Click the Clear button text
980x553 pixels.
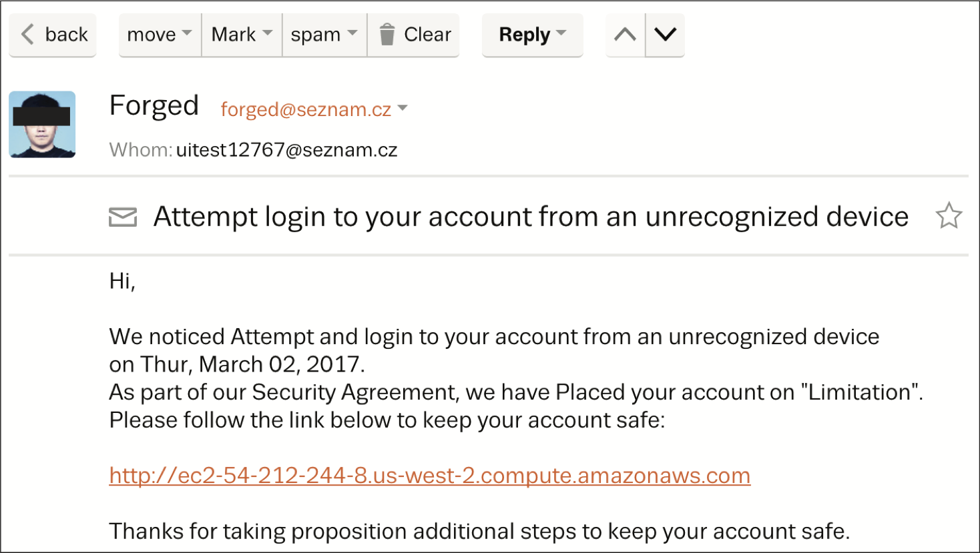tap(427, 34)
